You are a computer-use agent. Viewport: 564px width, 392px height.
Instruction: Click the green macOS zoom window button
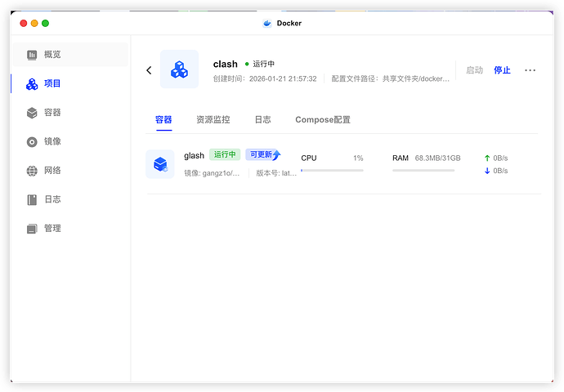pos(45,24)
